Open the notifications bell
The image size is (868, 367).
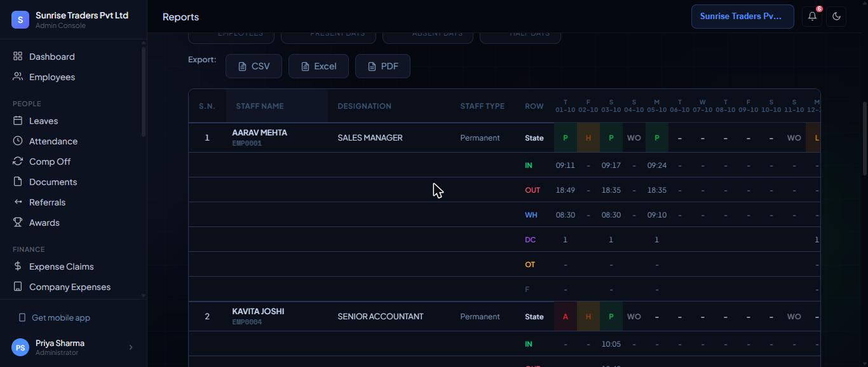click(812, 17)
